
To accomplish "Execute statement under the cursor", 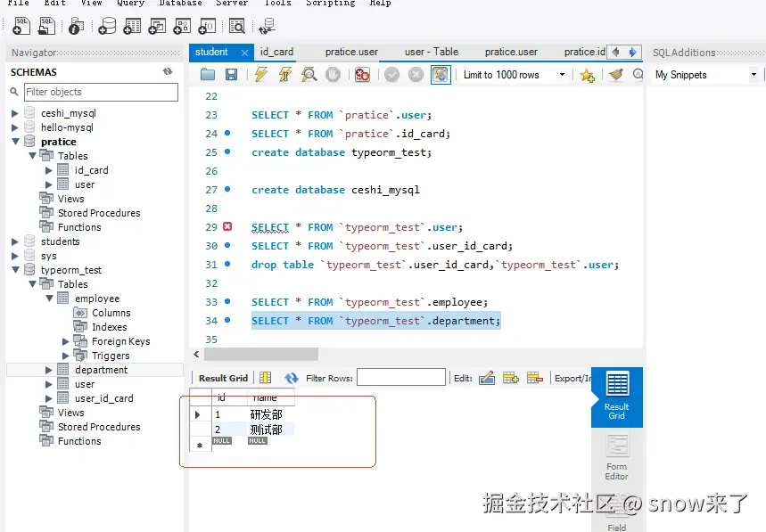I will [284, 75].
